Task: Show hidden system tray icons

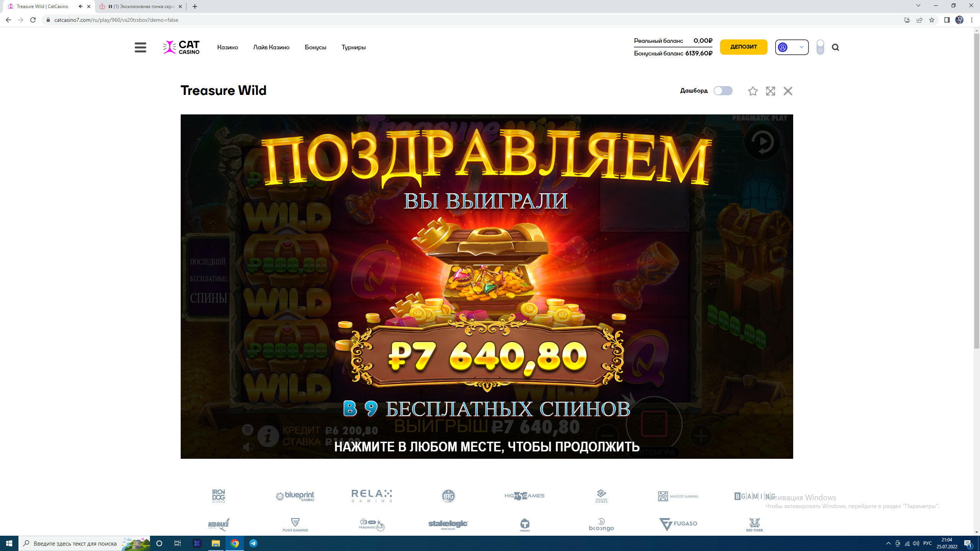Action: (x=888, y=543)
